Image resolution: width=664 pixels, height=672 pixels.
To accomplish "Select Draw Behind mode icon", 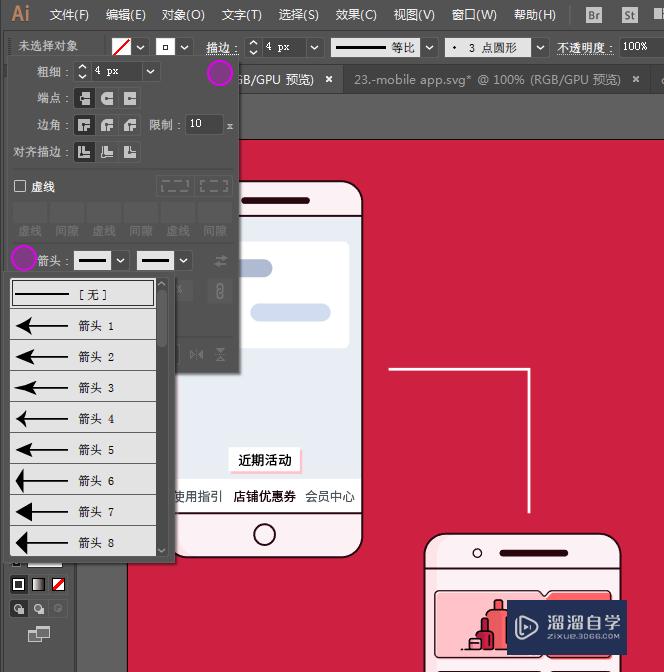I will 39,609.
